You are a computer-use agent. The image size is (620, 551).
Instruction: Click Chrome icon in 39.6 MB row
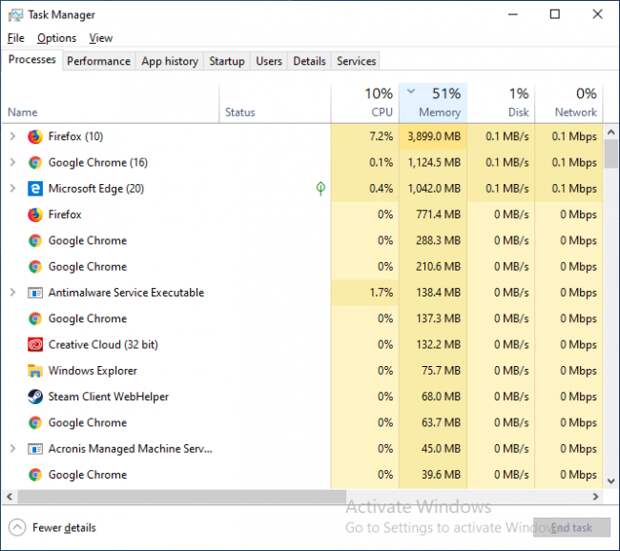click(x=35, y=475)
